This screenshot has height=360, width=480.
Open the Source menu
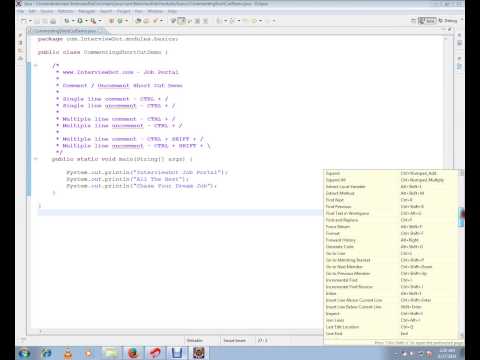[x=47, y=11]
